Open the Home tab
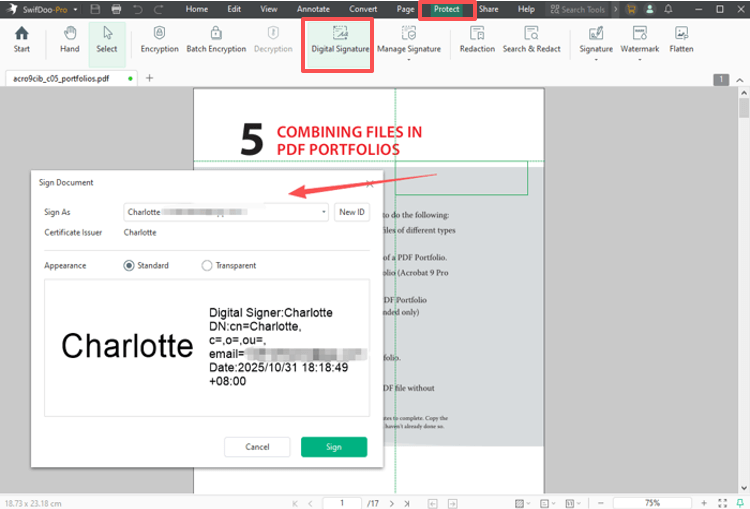 (x=197, y=9)
